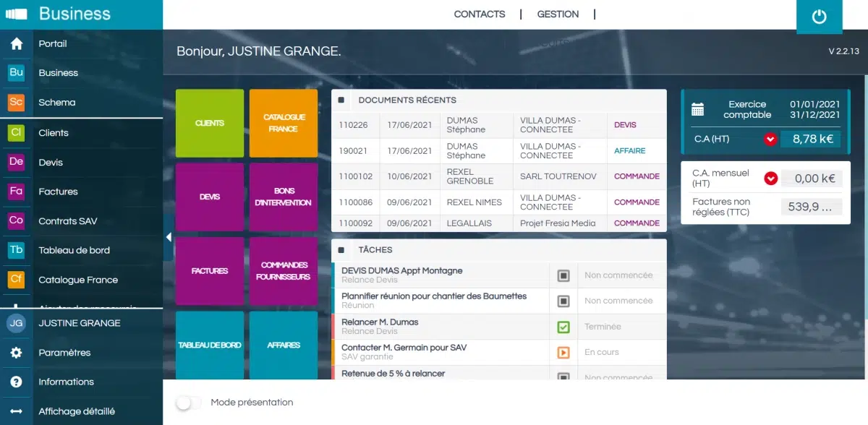Click the orange CATALOGUE FRANCE tile
Screen dimensions: 868x425
click(x=284, y=124)
